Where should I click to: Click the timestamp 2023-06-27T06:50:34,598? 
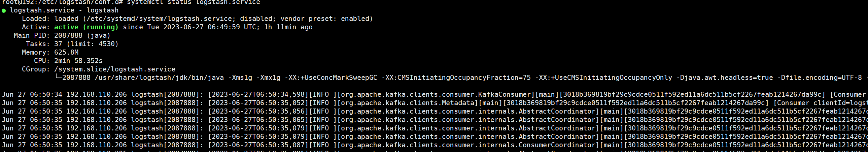pyautogui.click(x=258, y=95)
